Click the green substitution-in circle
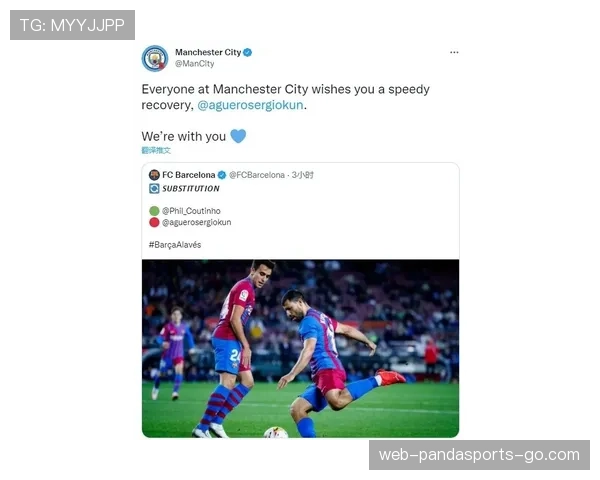Image resolution: width=600 pixels, height=480 pixels. point(154,211)
